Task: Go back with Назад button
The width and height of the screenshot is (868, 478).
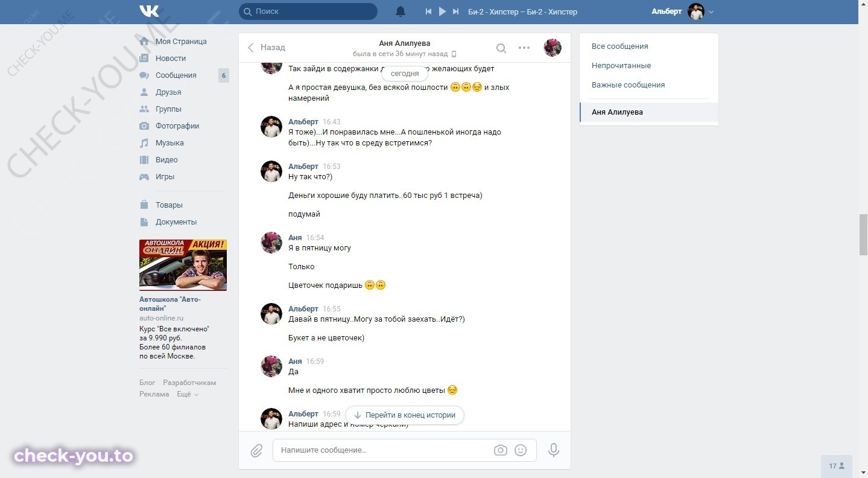Action: [x=266, y=47]
